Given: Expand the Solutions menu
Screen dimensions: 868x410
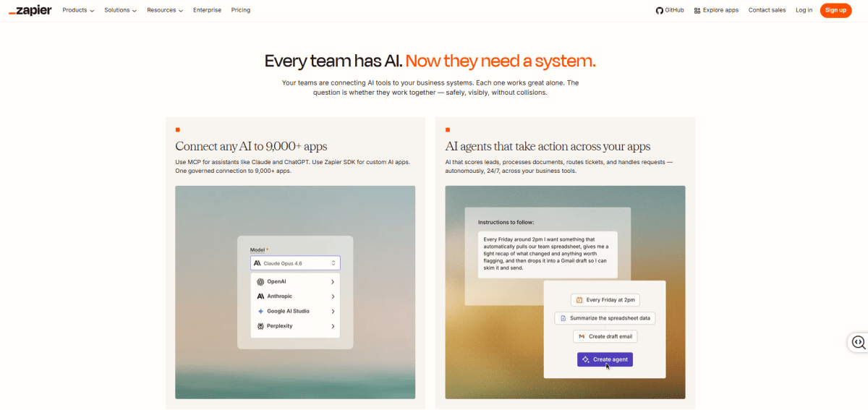Looking at the screenshot, I should point(120,10).
